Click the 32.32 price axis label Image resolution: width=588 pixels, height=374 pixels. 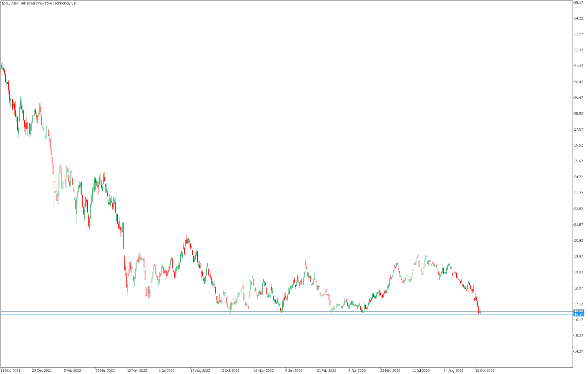pos(579,50)
